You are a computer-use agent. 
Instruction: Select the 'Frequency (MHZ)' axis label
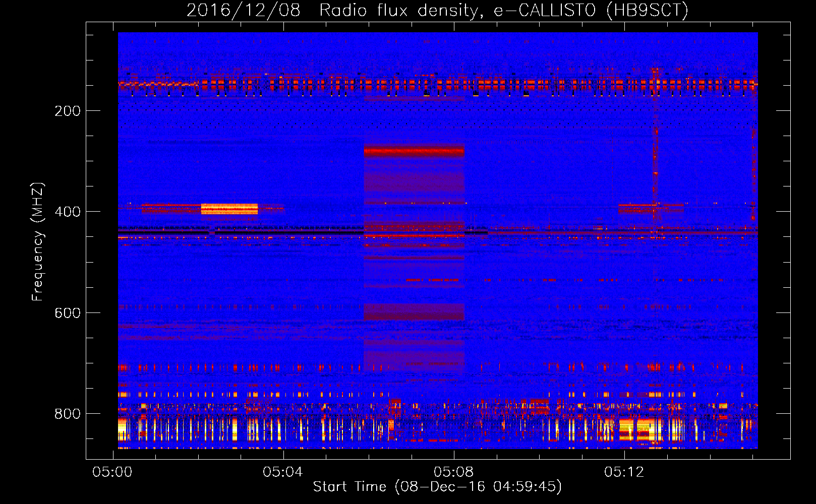(38, 242)
